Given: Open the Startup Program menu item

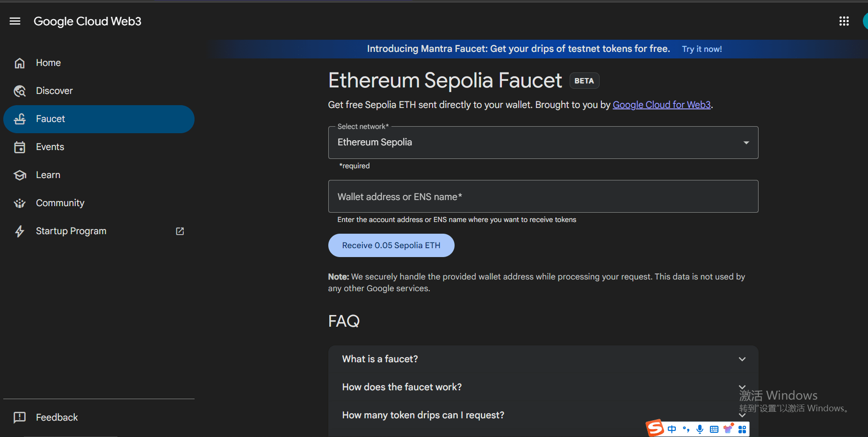Looking at the screenshot, I should click(71, 231).
